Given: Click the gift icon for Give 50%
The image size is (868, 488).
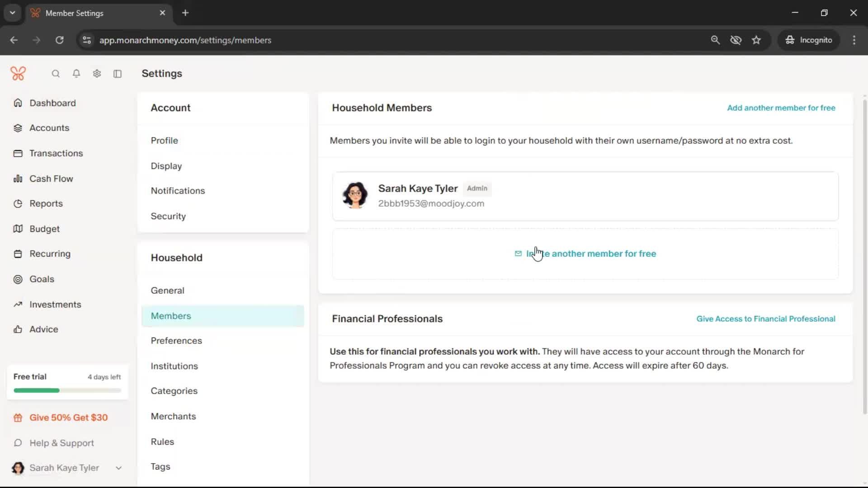Looking at the screenshot, I should [18, 418].
